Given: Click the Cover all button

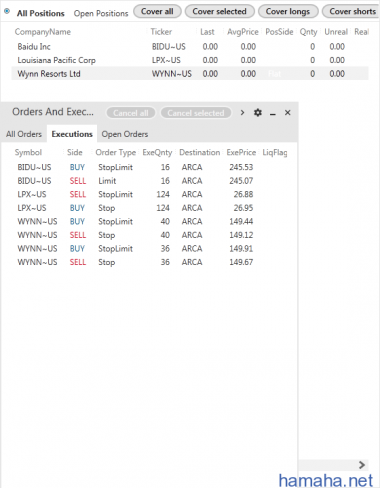Looking at the screenshot, I should coord(157,11).
